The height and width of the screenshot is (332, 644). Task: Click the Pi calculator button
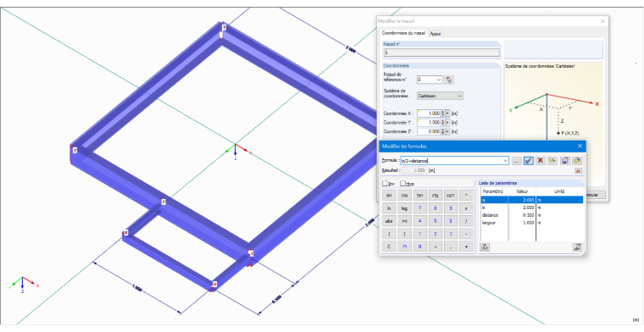(404, 246)
